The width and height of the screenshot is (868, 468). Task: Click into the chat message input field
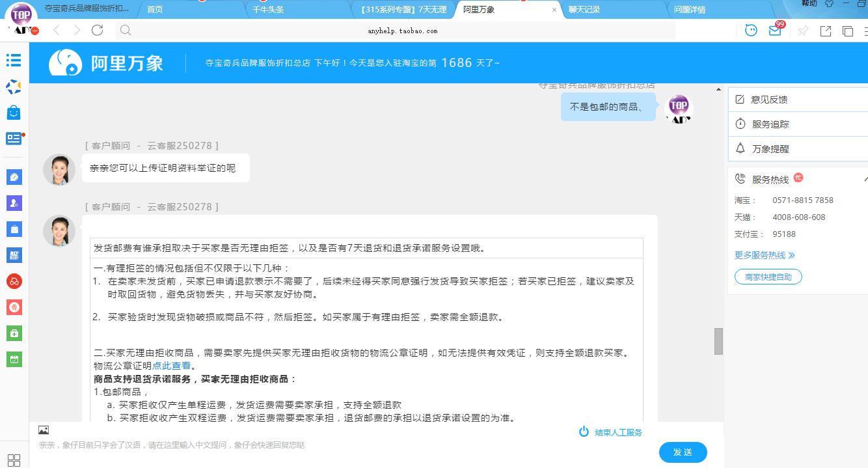click(x=345, y=445)
